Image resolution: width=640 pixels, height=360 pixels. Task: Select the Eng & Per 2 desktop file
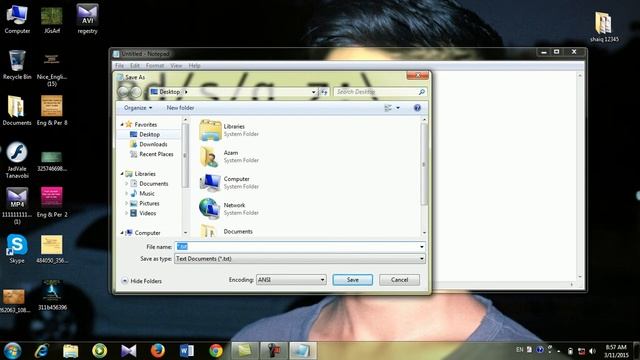point(52,202)
